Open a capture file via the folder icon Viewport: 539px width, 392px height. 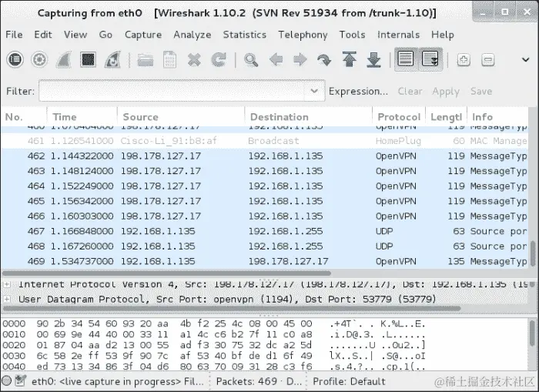145,60
